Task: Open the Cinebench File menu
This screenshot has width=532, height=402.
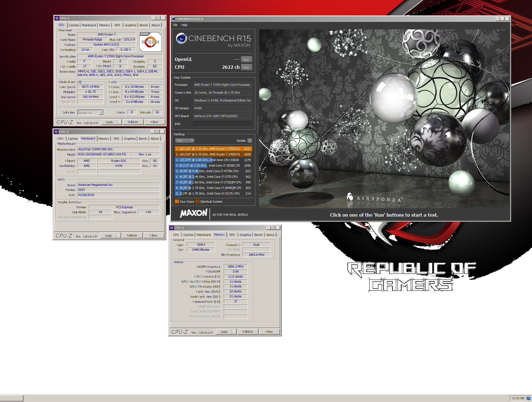Action: point(175,25)
